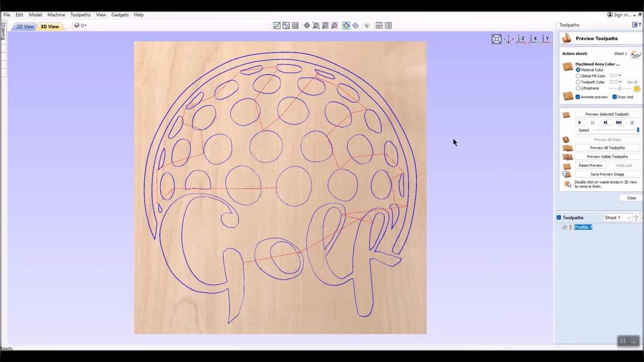Click Reset Preview button
The image size is (644, 362).
coord(591,165)
